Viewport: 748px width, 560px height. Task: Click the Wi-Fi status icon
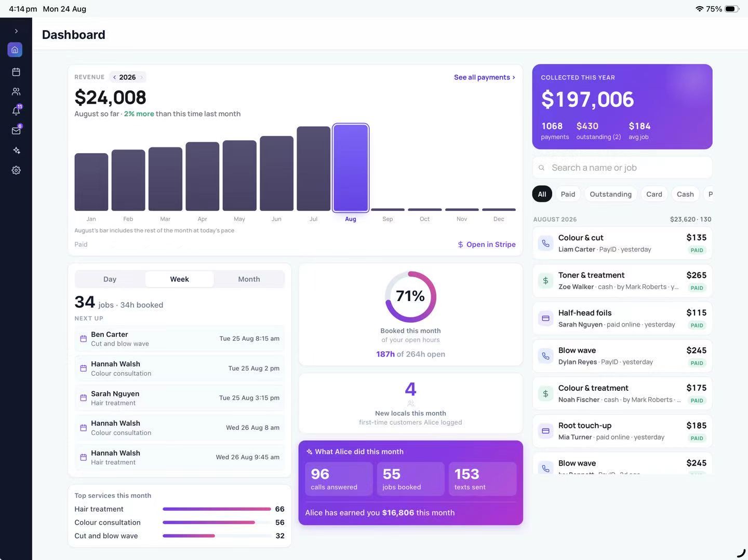pos(699,9)
